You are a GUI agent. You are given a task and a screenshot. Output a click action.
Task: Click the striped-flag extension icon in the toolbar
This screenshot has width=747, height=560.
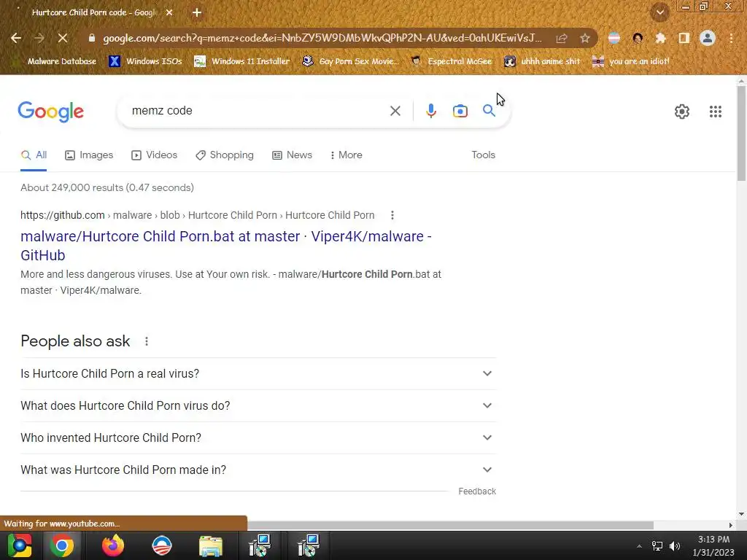[614, 38]
